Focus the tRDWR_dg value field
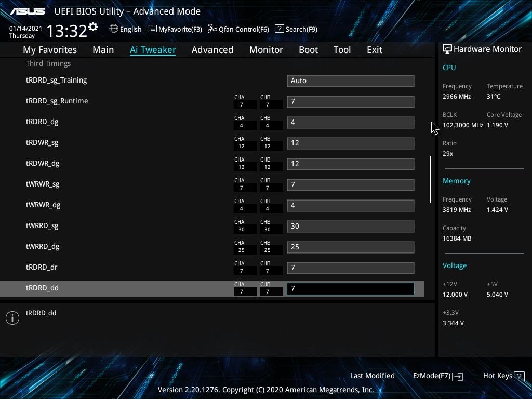Screen dimensions: 532x399 (x=351, y=164)
